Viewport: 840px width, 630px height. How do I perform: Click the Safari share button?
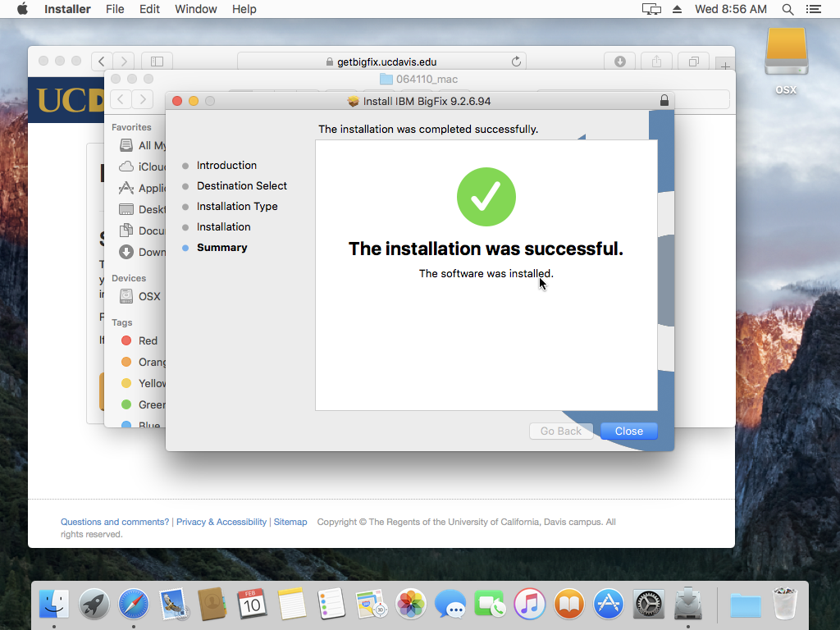pyautogui.click(x=657, y=62)
